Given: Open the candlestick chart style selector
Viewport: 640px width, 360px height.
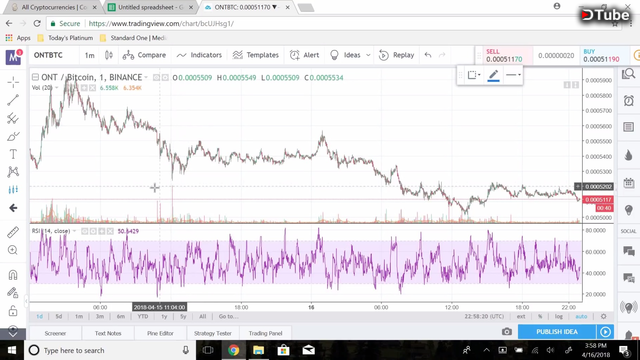Looking at the screenshot, I should [x=109, y=55].
